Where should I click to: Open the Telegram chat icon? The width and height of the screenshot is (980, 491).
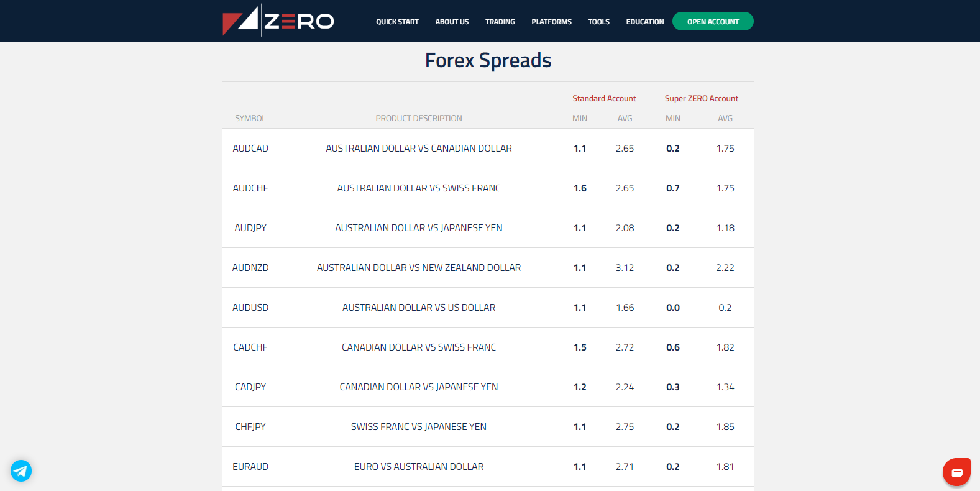coord(21,470)
